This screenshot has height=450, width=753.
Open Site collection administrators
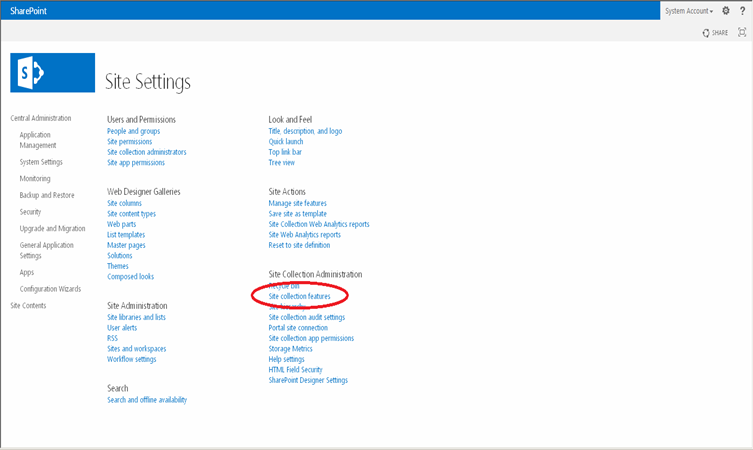(146, 152)
